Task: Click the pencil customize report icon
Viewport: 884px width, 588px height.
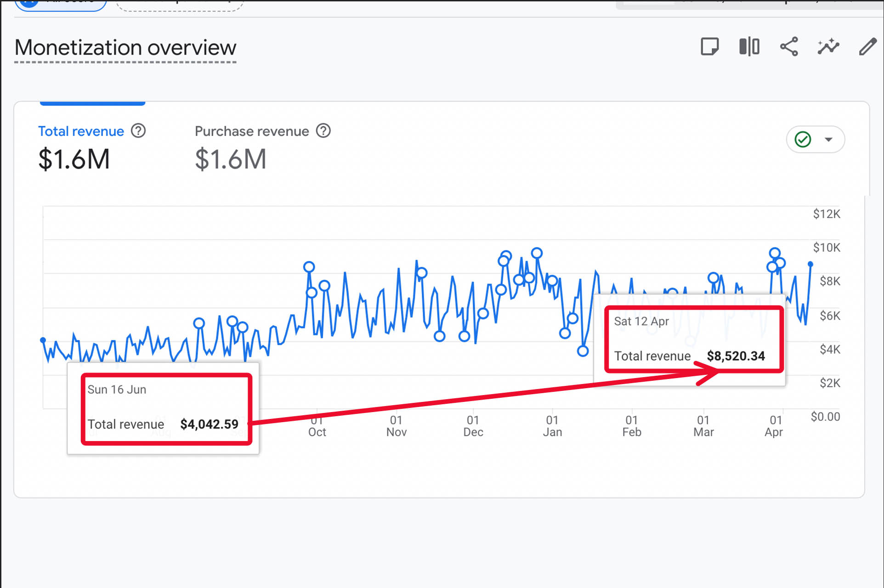Action: [867, 46]
